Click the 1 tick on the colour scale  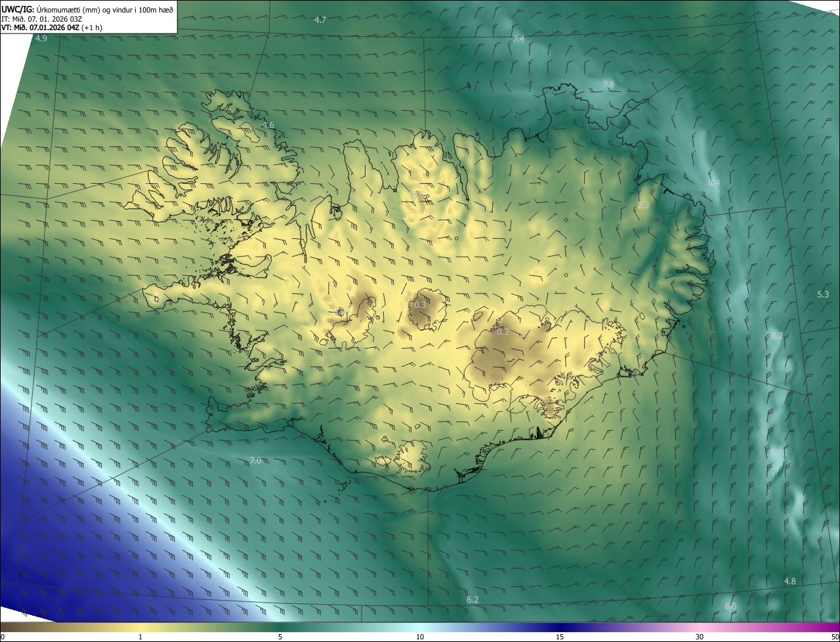click(140, 637)
